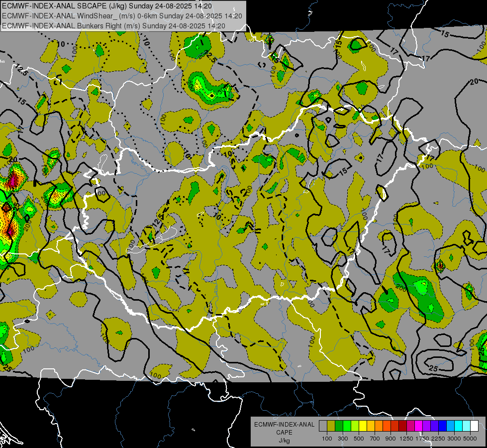This screenshot has width=487, height=448.
Task: Click the olive swatch in the CAPE legend
Action: coord(331,426)
